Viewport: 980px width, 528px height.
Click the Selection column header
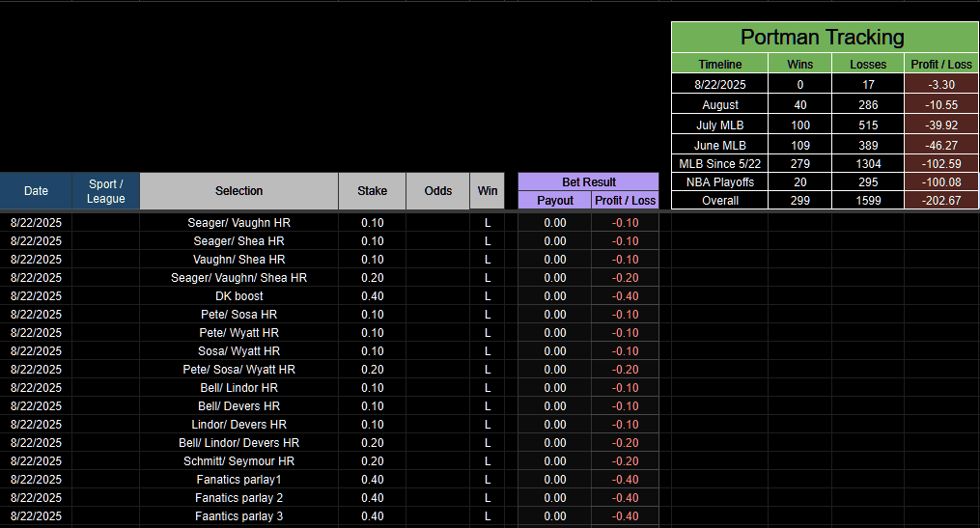coord(238,191)
